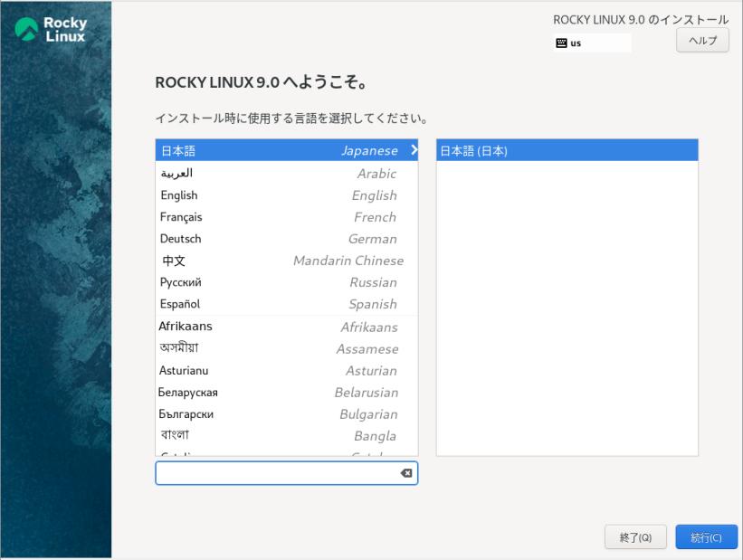Click the Rocky Linux logo
The height and width of the screenshot is (560, 743).
pos(51,29)
